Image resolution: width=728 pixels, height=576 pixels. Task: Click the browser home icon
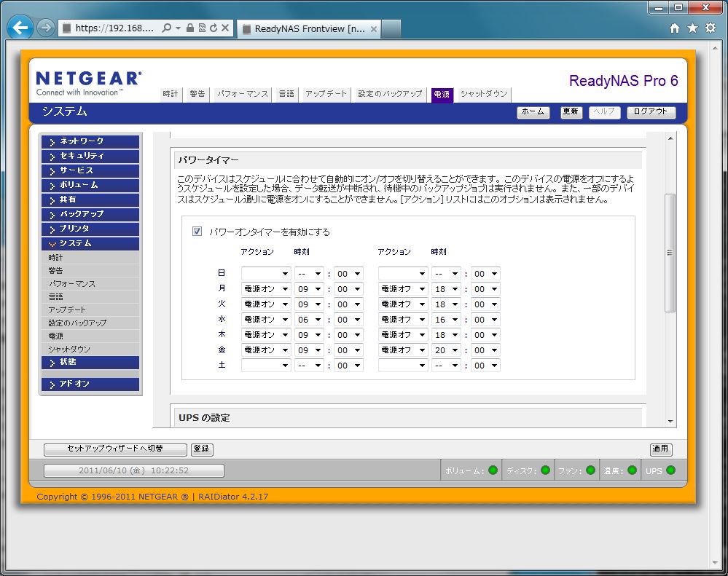click(674, 28)
